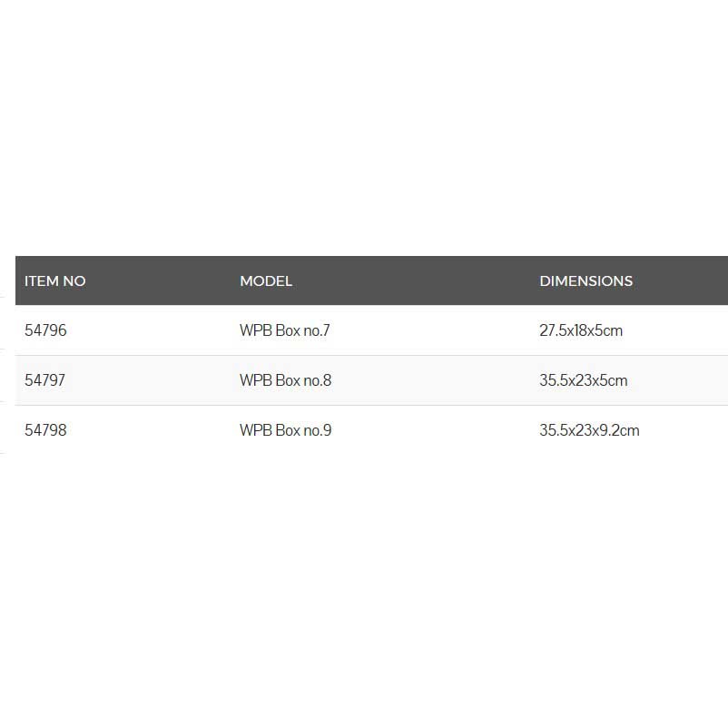Click the DIMENSIONS column header
728x728 pixels.
click(x=585, y=281)
